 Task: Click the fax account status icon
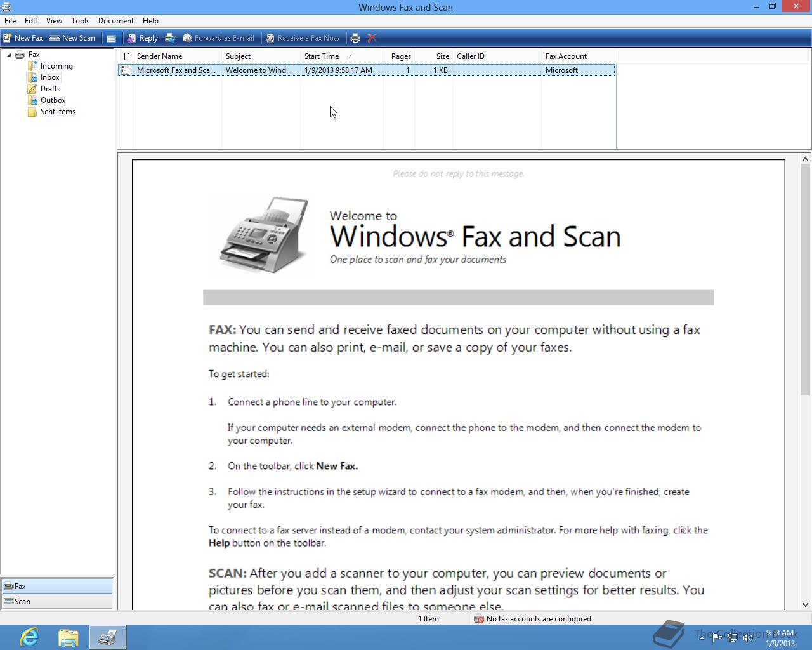click(x=479, y=619)
